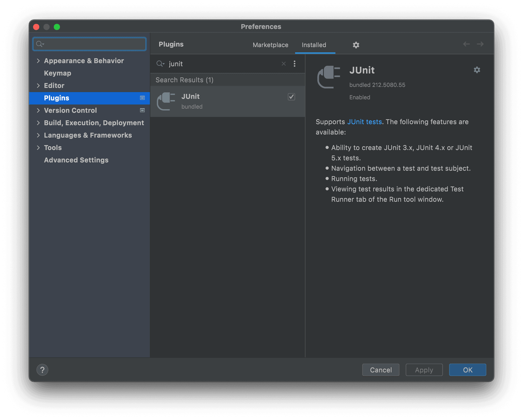Open the JUnit plugin details gear menu
This screenshot has width=523, height=420.
pyautogui.click(x=477, y=70)
